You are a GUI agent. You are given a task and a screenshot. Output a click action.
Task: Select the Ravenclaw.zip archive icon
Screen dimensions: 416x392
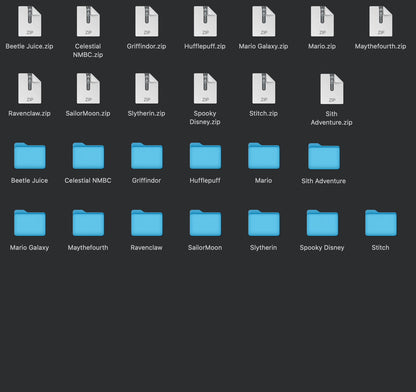coord(30,88)
